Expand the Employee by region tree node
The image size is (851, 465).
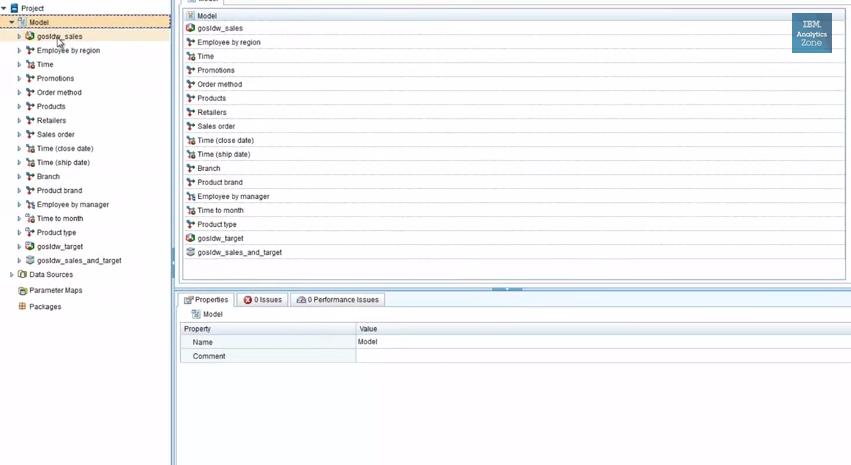coord(19,50)
